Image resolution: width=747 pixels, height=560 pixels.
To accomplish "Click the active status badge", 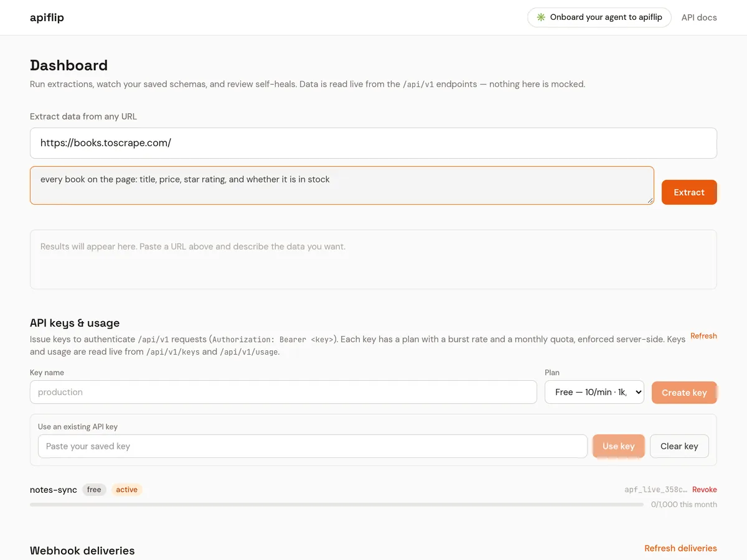I will click(x=126, y=490).
